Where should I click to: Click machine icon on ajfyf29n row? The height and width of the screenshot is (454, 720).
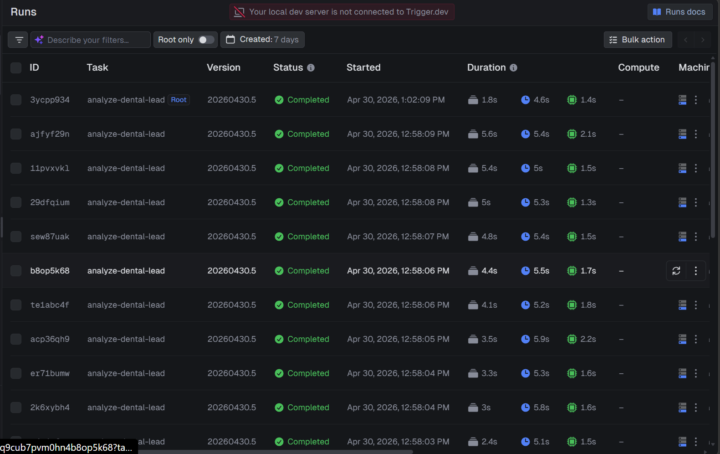[682, 134]
